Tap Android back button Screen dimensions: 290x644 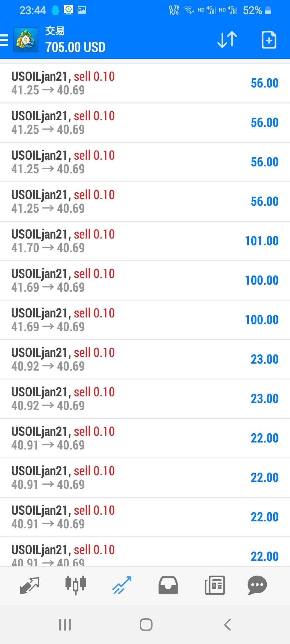(227, 625)
